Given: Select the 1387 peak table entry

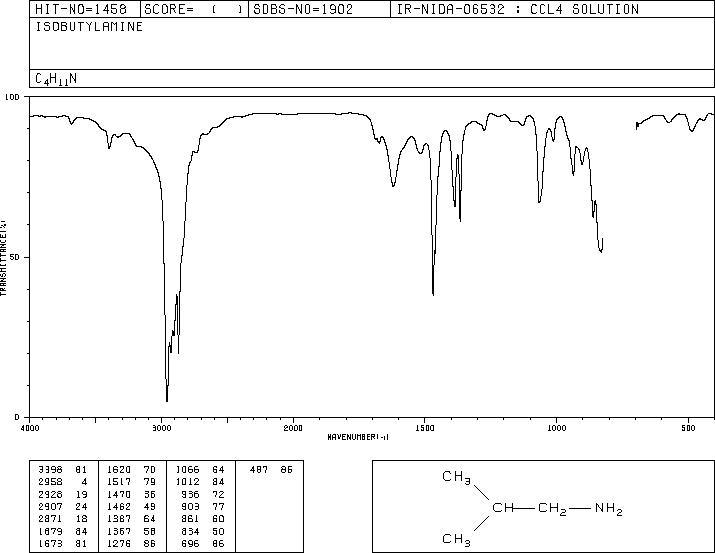Looking at the screenshot, I should coord(131,519).
